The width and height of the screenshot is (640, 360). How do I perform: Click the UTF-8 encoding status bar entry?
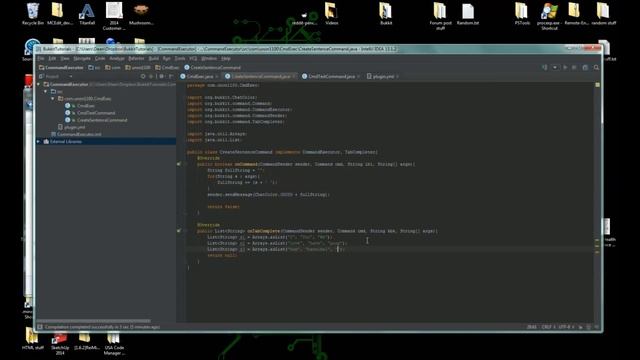point(566,327)
